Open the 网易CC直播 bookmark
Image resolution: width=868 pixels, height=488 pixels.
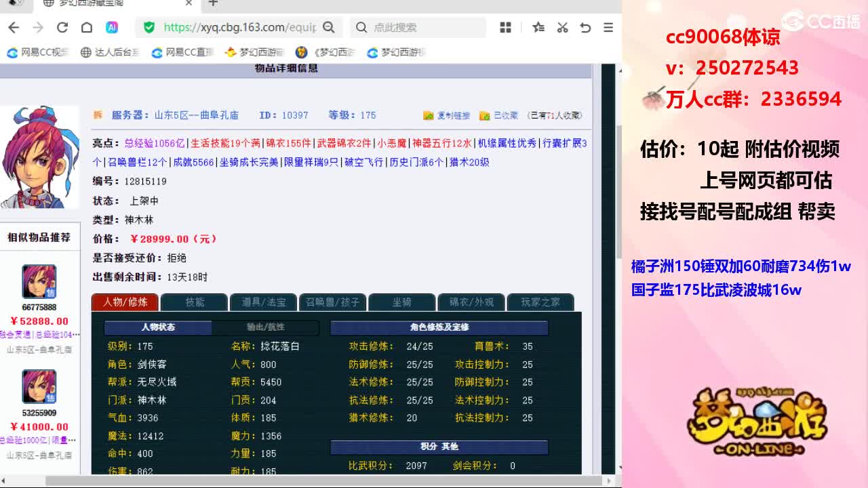tap(182, 52)
